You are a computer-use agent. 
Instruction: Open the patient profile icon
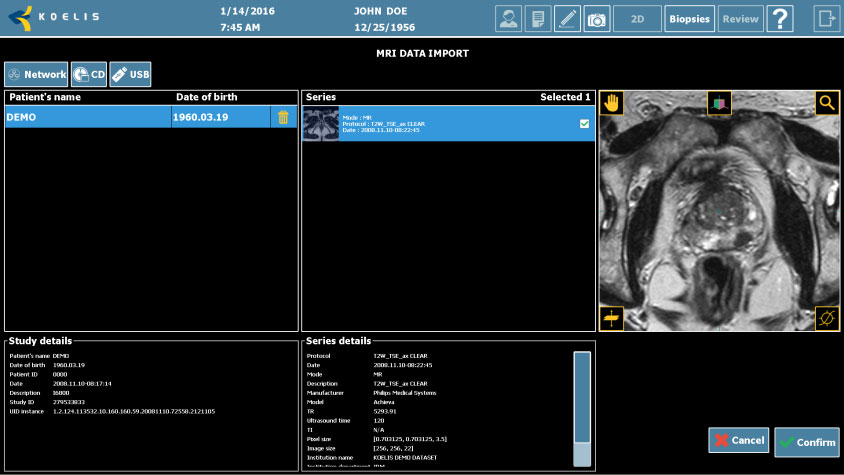508,19
